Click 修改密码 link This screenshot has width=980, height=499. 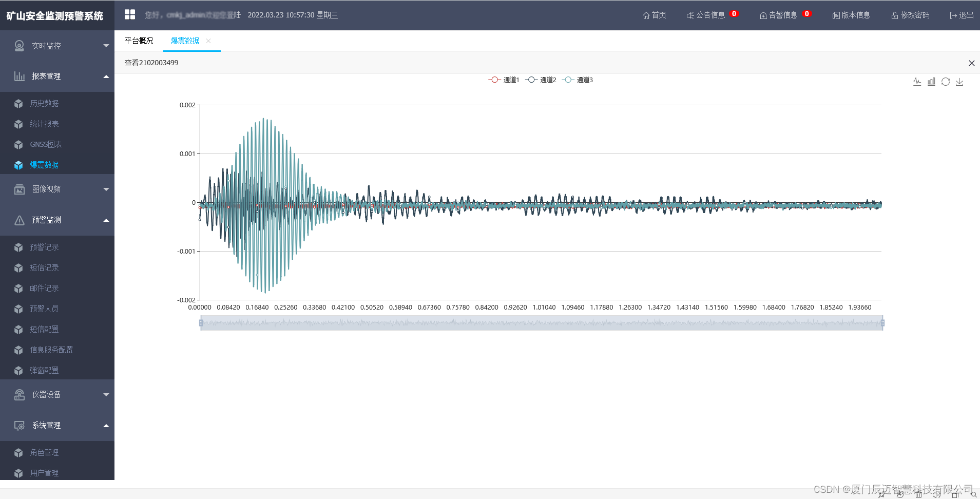point(910,15)
